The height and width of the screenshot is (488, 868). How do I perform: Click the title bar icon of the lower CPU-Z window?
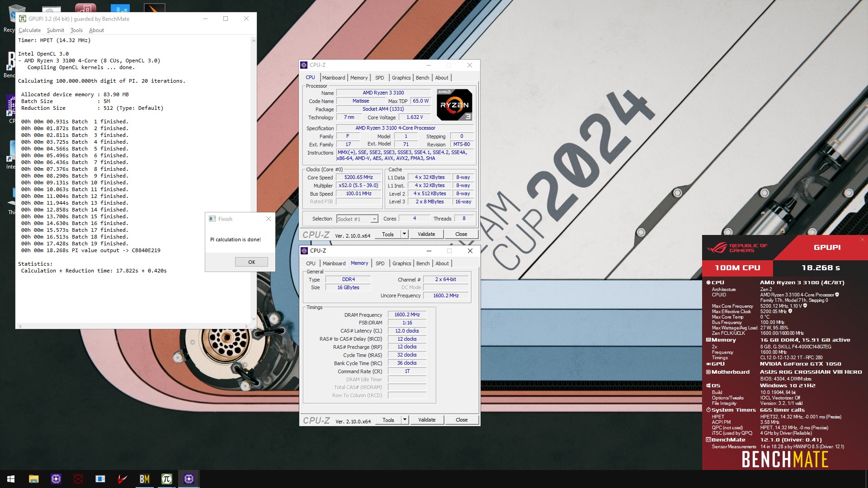click(x=304, y=251)
